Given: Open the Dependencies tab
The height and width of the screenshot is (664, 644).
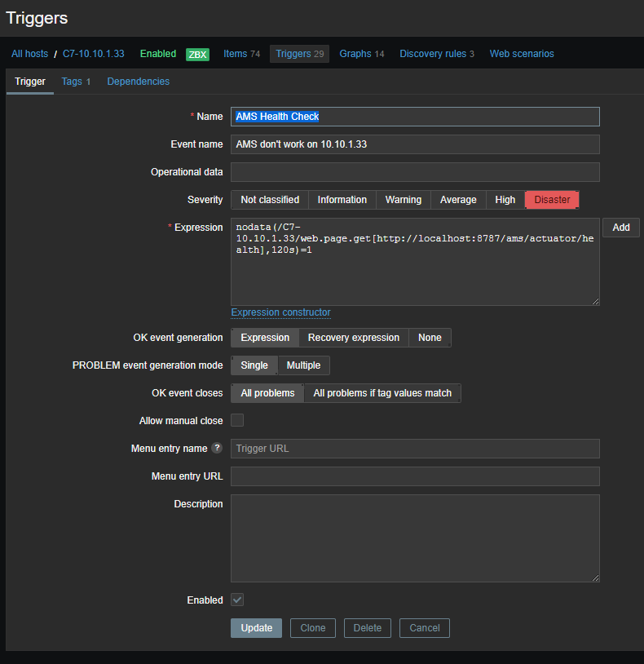Looking at the screenshot, I should (x=138, y=82).
